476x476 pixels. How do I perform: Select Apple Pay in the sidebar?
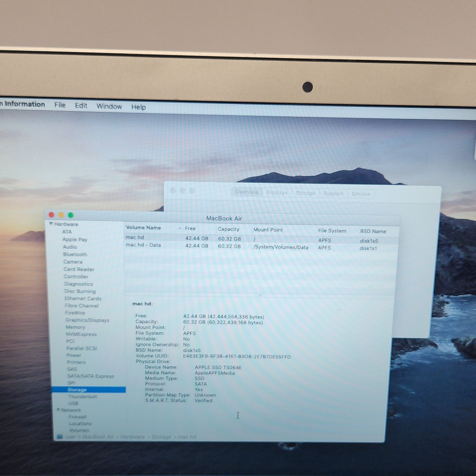click(75, 239)
